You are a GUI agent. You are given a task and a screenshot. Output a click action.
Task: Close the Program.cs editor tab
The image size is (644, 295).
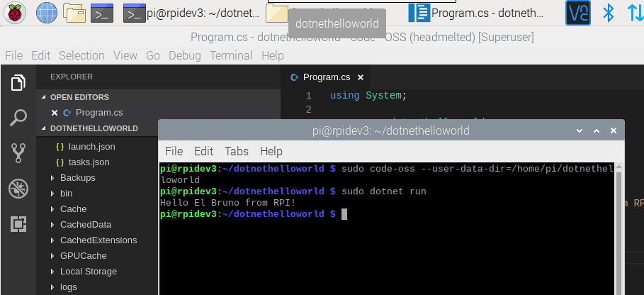coord(361,77)
